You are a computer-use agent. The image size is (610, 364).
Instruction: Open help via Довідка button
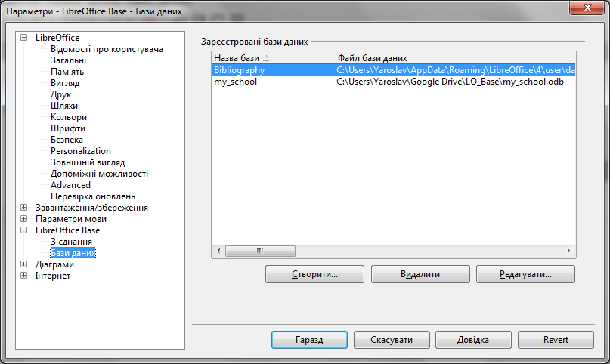coord(473,340)
